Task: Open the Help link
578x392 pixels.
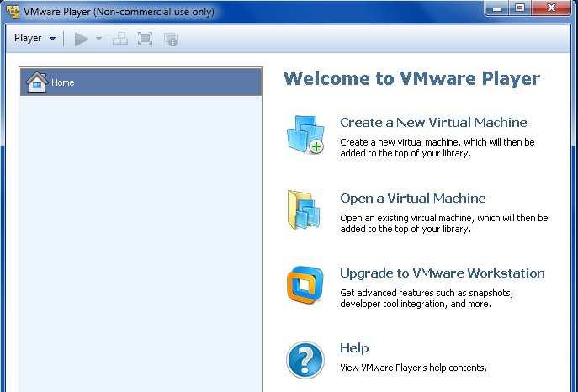Action: click(354, 347)
